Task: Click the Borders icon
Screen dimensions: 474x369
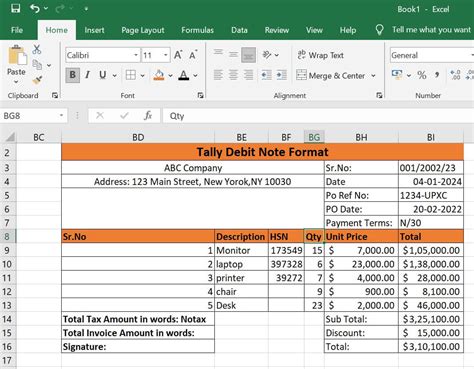Action: (x=131, y=75)
